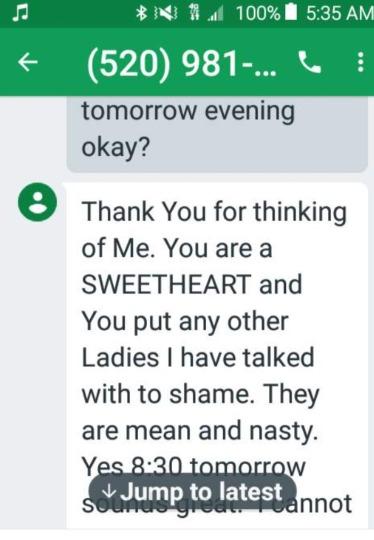Tap the muted sound status icon
This screenshot has width=374, height=540.
(x=167, y=14)
